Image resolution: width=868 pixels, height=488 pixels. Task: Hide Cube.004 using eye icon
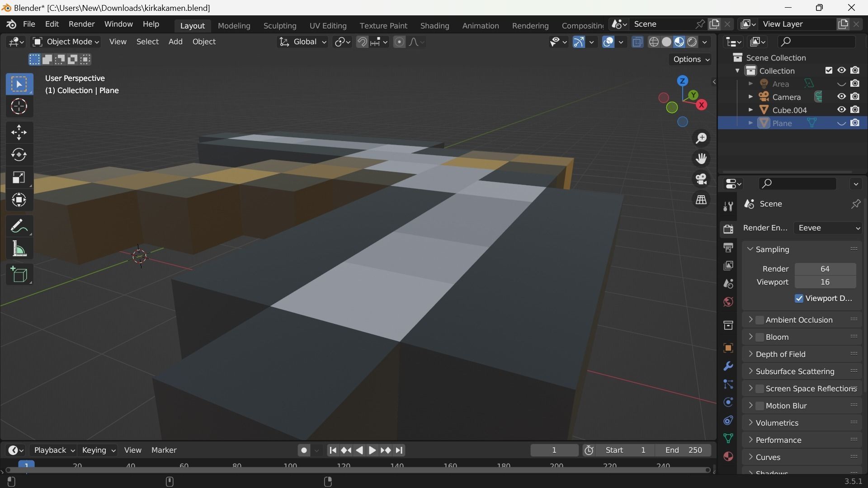pyautogui.click(x=841, y=110)
